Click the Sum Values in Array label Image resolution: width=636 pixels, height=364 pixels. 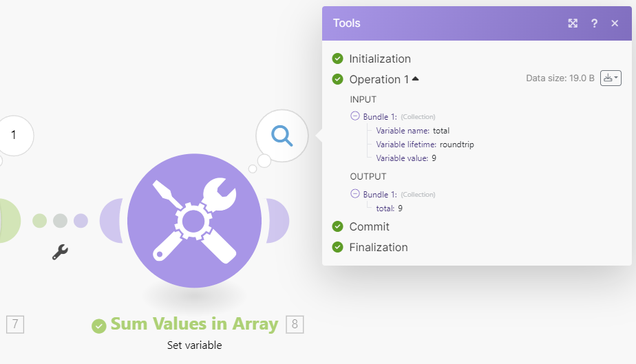point(194,324)
